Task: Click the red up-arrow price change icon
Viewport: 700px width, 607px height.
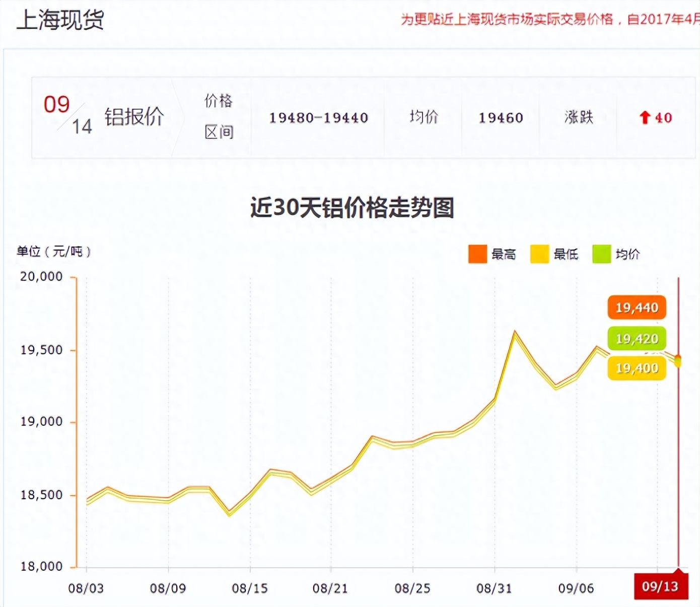Action: pyautogui.click(x=645, y=118)
